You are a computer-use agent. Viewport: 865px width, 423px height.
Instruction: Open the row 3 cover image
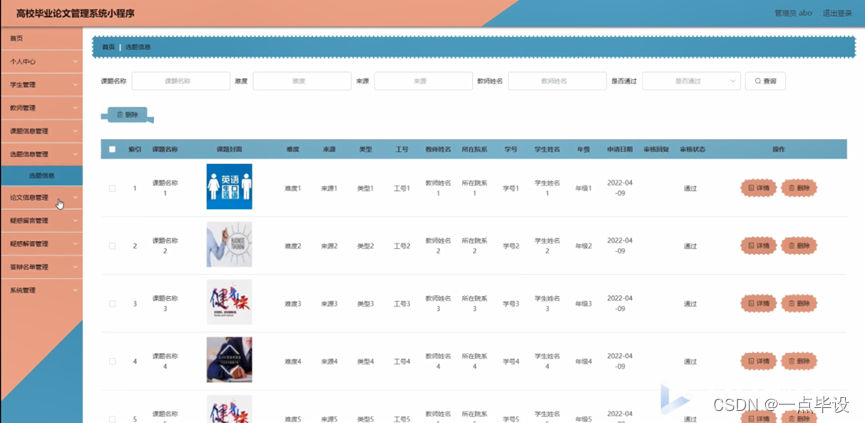click(x=229, y=302)
